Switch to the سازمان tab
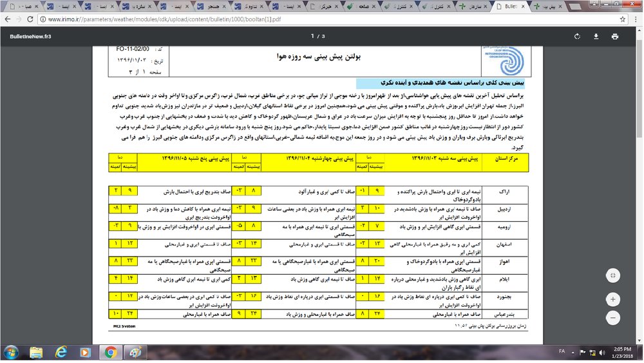644x363 pixels. (x=474, y=6)
